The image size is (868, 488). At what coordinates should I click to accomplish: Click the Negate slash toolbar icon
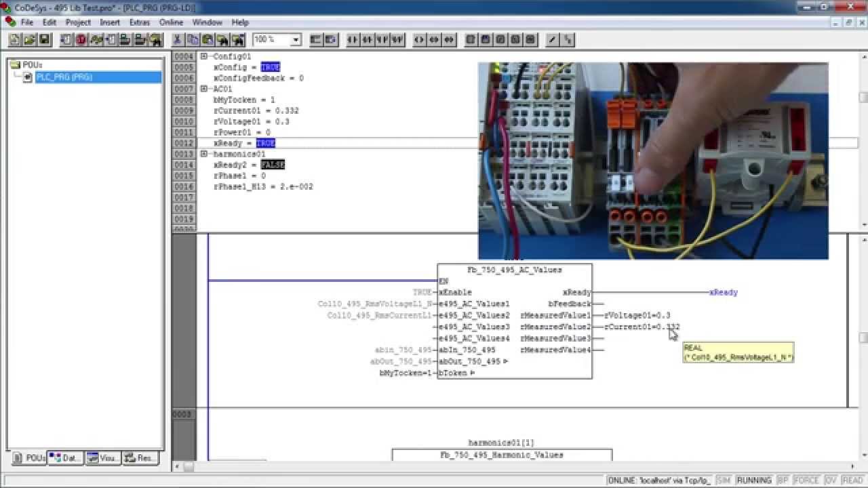coord(552,40)
